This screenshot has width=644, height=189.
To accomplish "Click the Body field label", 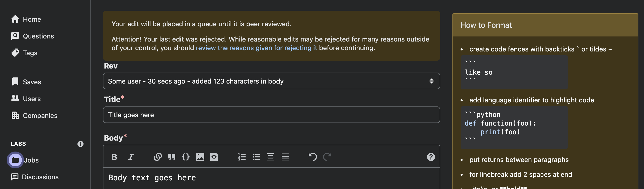I will pyautogui.click(x=113, y=138).
